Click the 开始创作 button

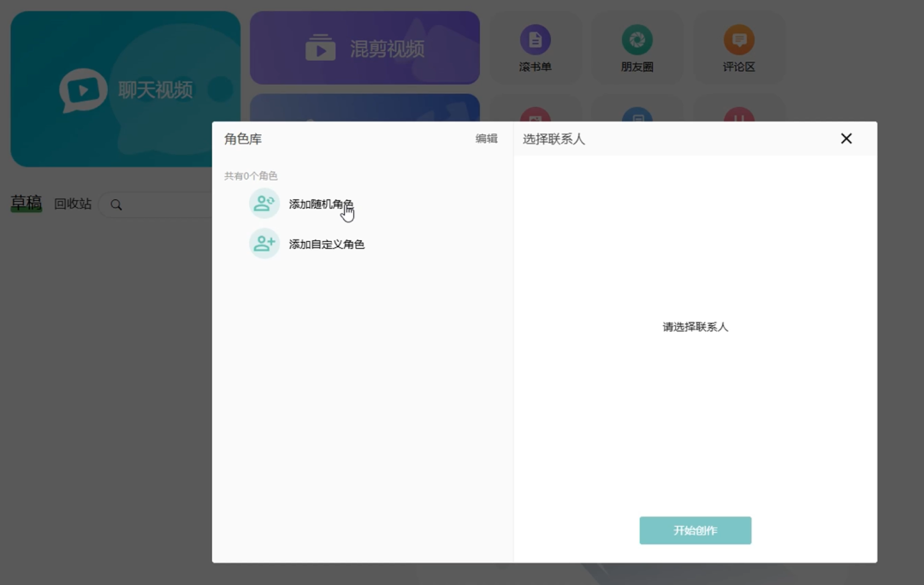click(696, 530)
